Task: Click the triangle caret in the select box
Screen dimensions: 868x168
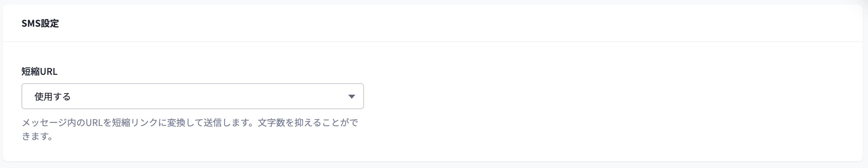Action: (351, 97)
